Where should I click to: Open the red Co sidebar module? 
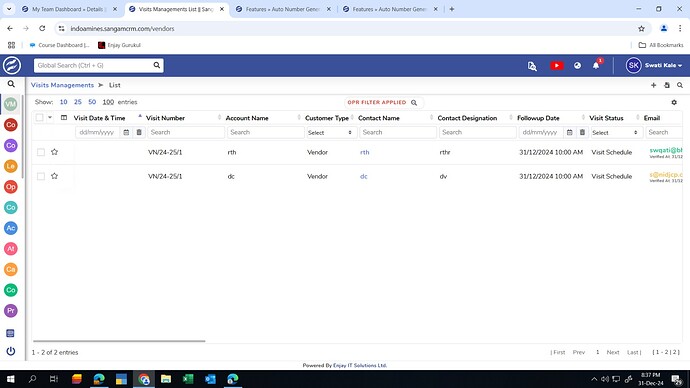click(x=11, y=124)
